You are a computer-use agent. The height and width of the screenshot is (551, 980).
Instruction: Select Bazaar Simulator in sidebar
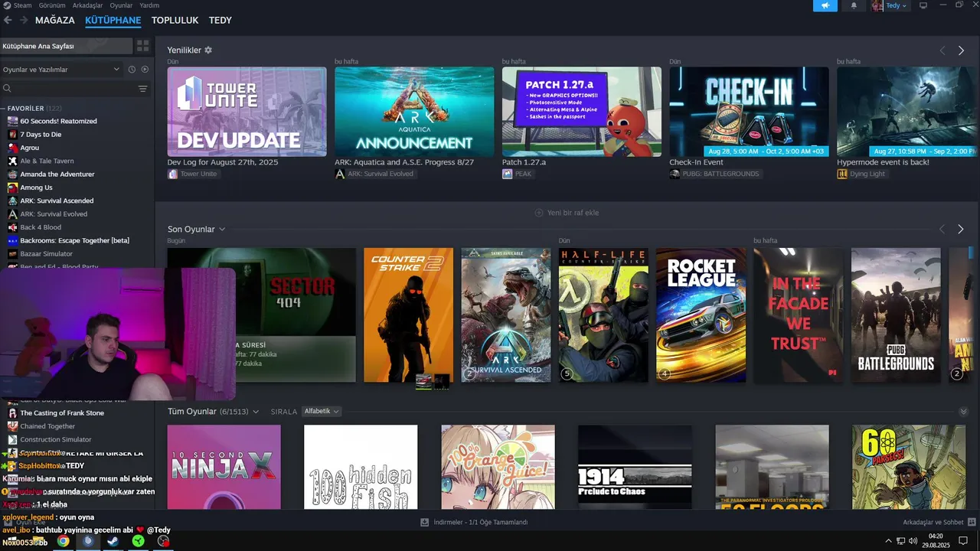point(46,254)
